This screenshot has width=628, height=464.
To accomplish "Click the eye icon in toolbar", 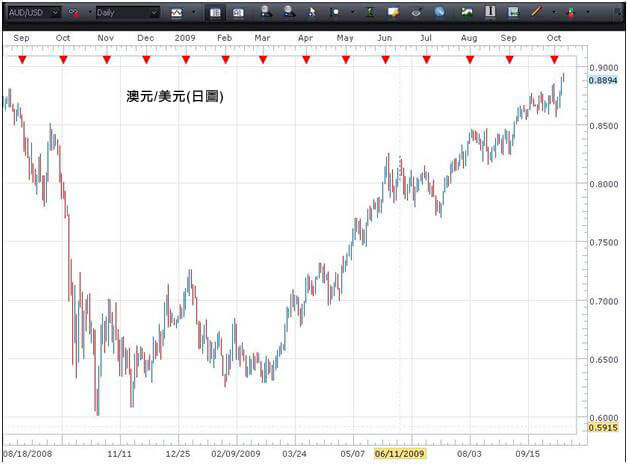I will point(415,13).
